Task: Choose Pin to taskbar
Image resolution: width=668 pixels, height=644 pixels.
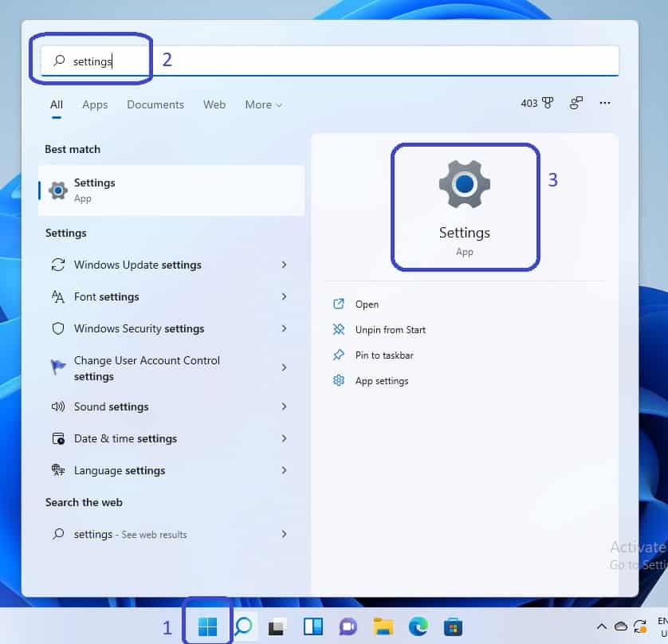Action: (x=384, y=355)
